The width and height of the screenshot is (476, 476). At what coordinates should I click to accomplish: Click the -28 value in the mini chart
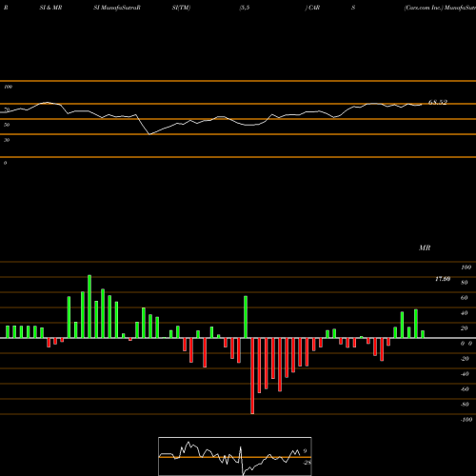[x=307, y=463]
